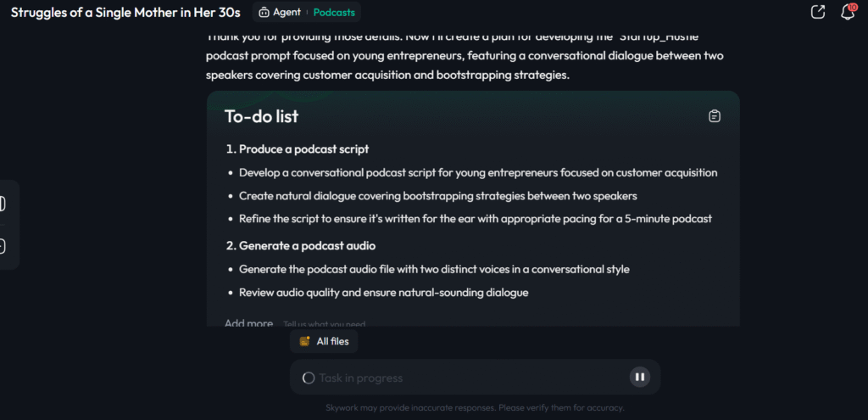
Task: Click the lower icon in the left sidebar
Action: 3,246
